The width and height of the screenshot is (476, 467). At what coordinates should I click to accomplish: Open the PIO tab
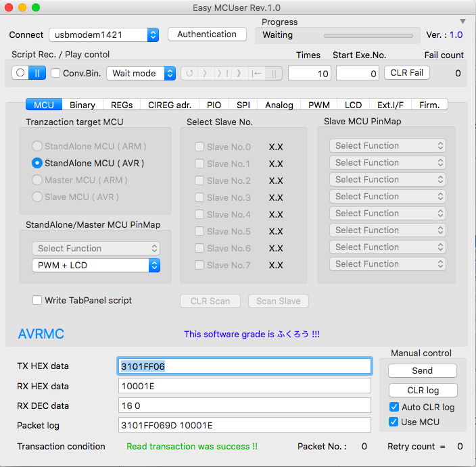(x=214, y=105)
